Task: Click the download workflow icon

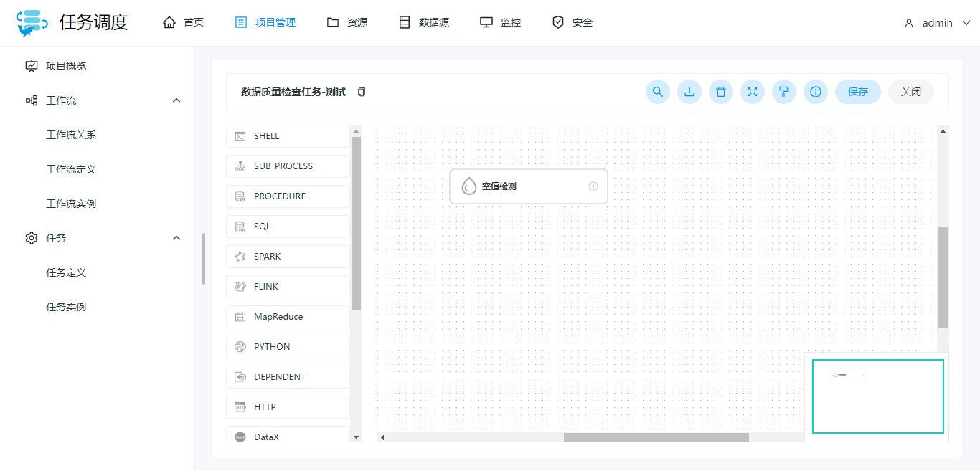Action: (689, 92)
